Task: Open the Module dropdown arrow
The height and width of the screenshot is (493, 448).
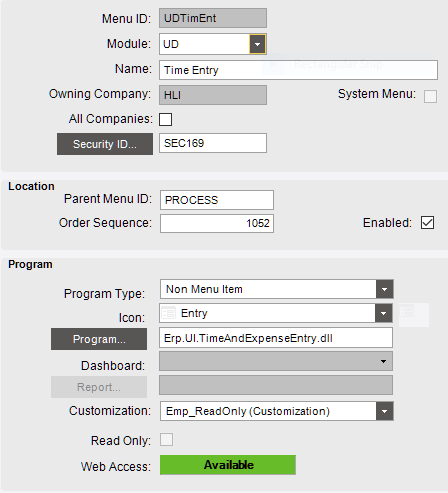Action: (257, 44)
